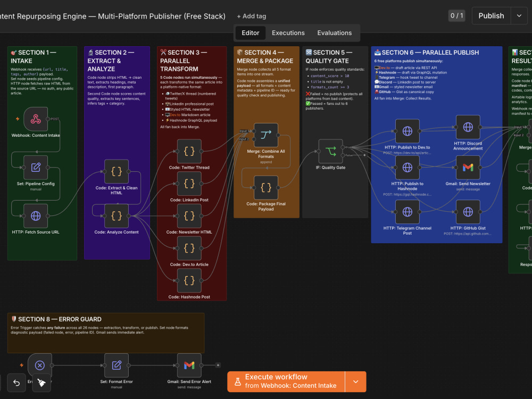Viewport: 532px width, 399px height.
Task: Click the undo arrow button
Action: [16, 383]
